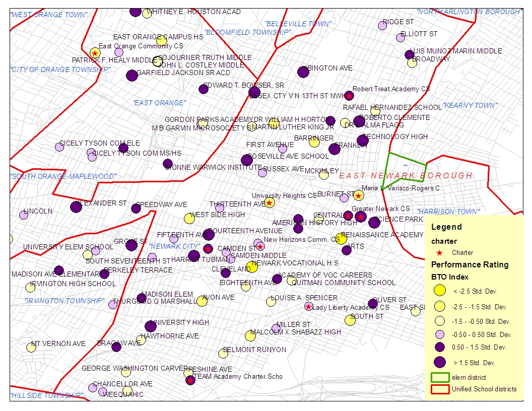Click the West Side High yellow marker
Image resolution: width=532 pixels, height=411 pixels.
click(189, 218)
